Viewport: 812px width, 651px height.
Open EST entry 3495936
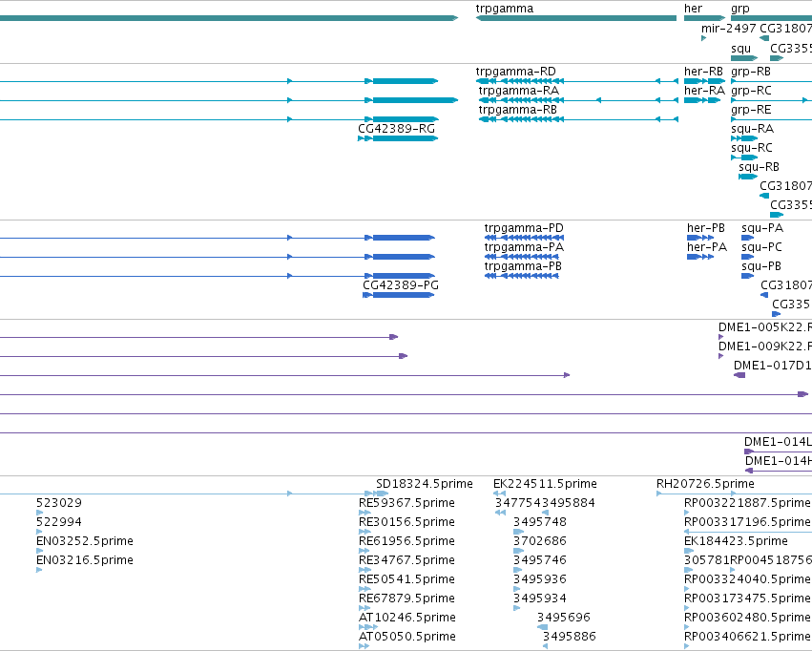point(540,579)
